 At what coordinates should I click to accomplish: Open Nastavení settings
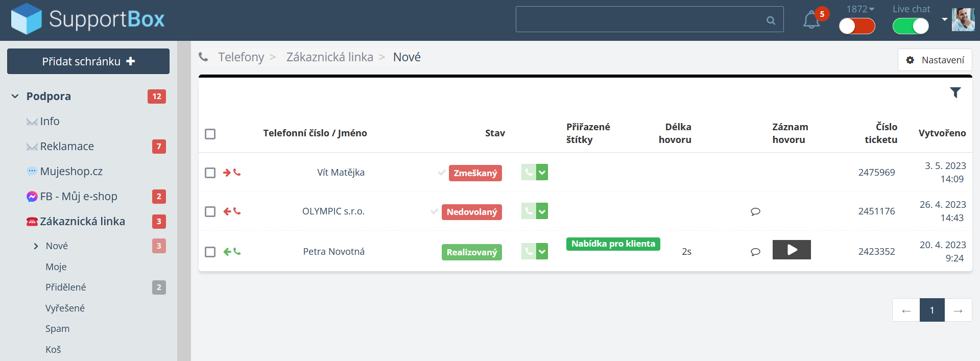935,60
